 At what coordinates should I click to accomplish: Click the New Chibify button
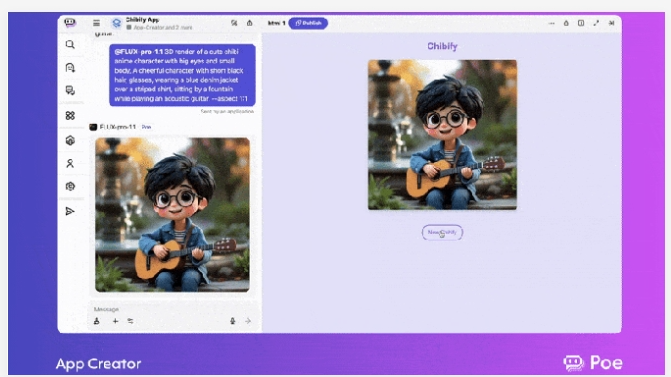tap(442, 232)
